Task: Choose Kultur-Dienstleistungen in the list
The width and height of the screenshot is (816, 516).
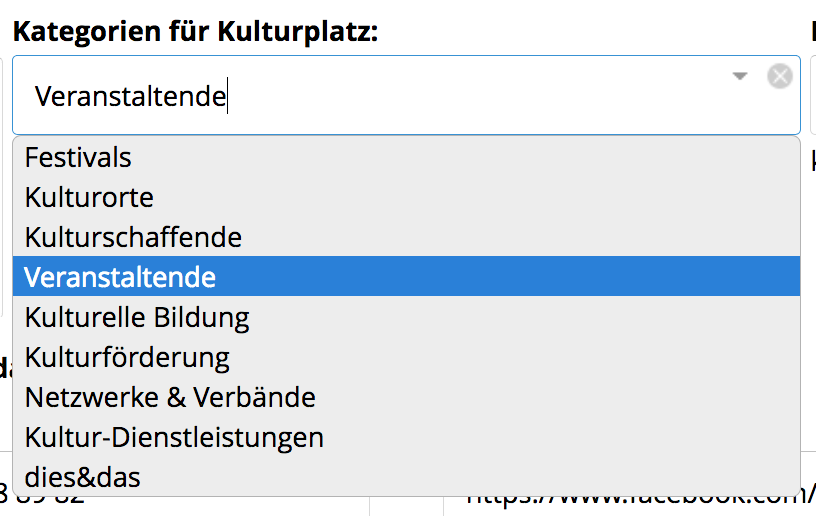Action: [x=406, y=437]
